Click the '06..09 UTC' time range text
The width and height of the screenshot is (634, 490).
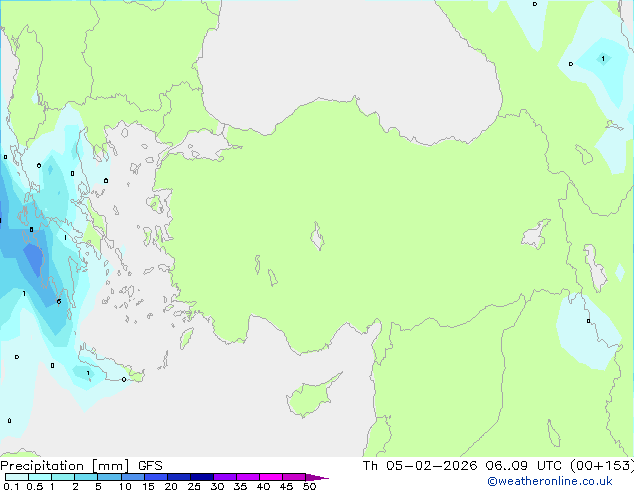(x=524, y=466)
